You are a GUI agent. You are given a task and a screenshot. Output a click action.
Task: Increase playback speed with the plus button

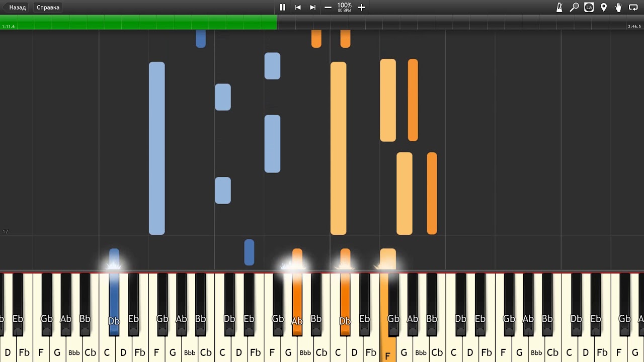coord(361,8)
